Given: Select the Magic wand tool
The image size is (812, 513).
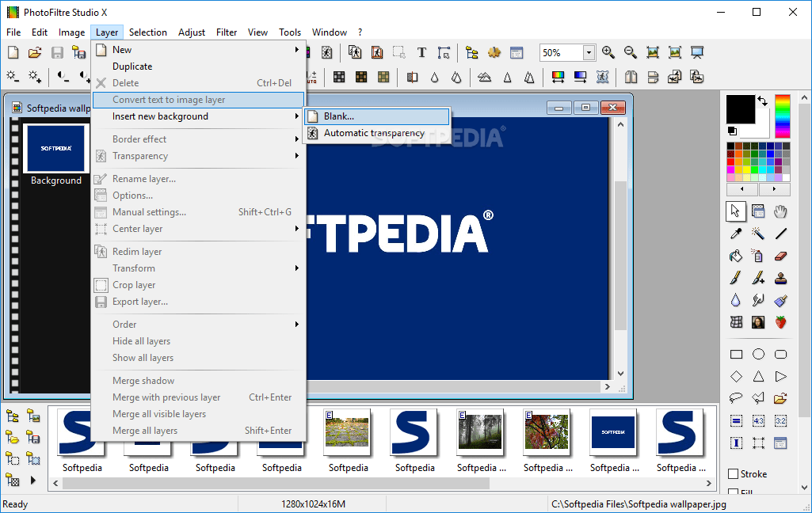Looking at the screenshot, I should coord(758,234).
